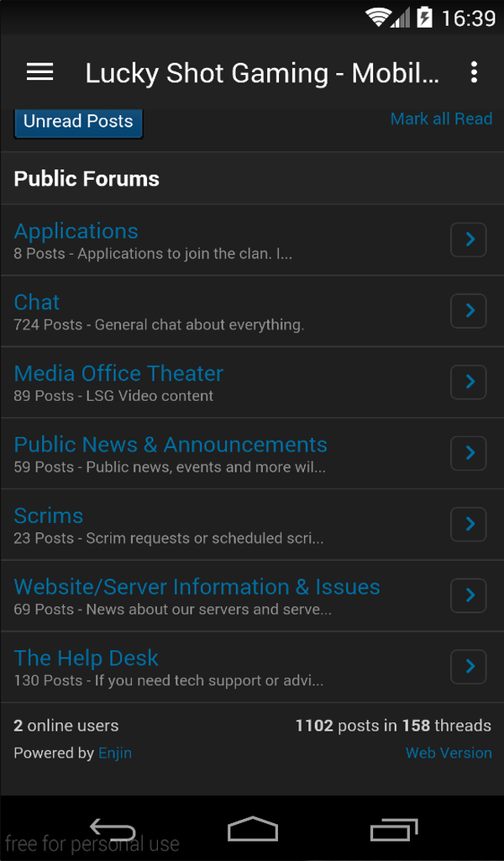Expand the Applications forum chevron
This screenshot has width=504, height=861.
(469, 240)
